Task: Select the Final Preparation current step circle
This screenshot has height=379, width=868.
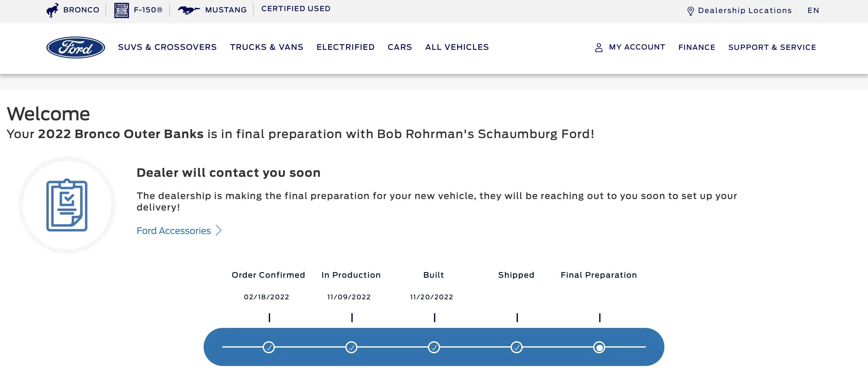Action: [599, 347]
